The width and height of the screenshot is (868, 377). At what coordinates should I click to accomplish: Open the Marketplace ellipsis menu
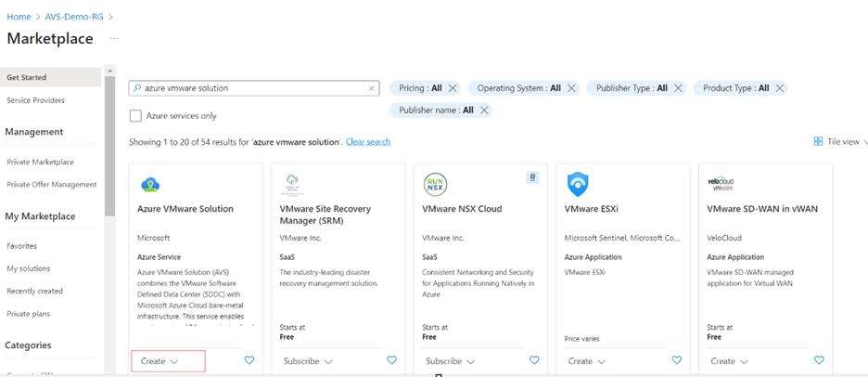coord(114,39)
